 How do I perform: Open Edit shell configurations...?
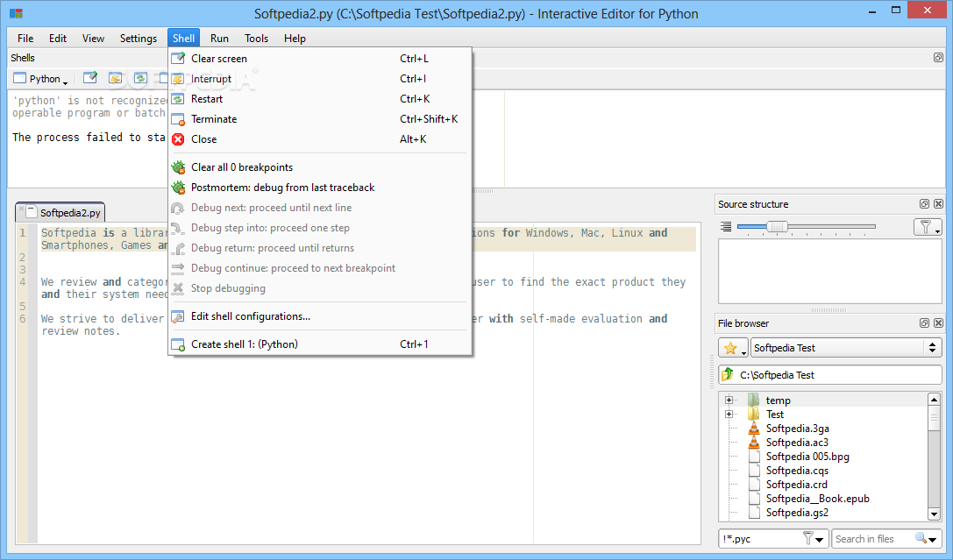(320, 315)
